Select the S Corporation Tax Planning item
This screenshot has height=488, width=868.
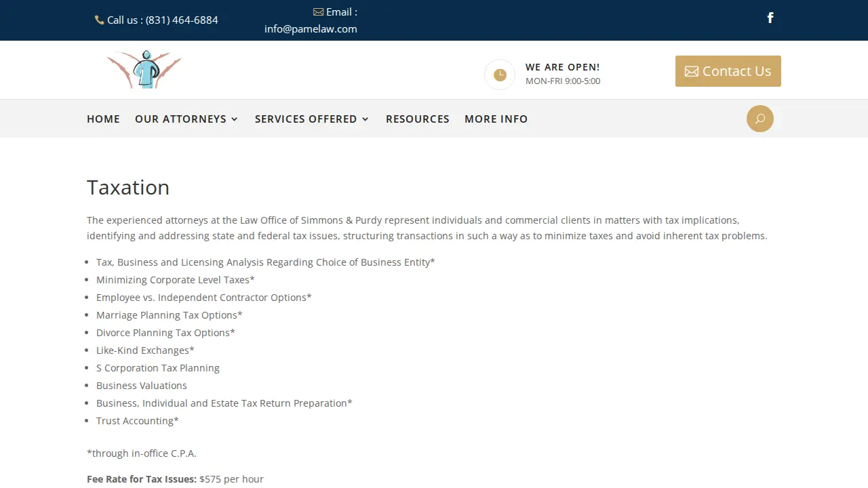point(158,368)
